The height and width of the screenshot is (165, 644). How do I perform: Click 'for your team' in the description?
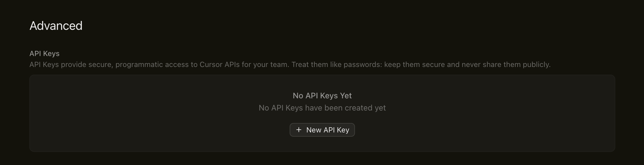265,65
